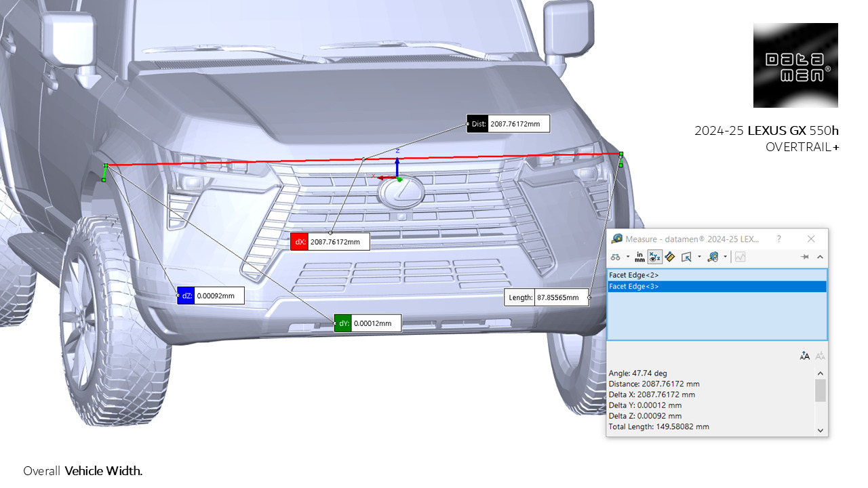Screen dimensions: 868x488
Task: Click the Point-to-Point measure icon
Action: (670, 257)
